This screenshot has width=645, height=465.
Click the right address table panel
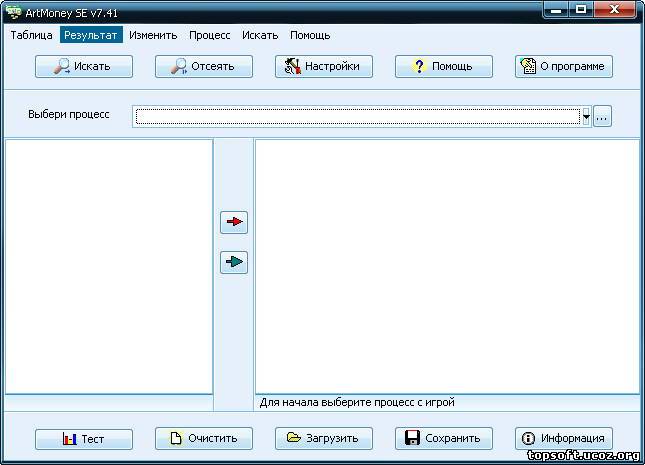[448, 267]
